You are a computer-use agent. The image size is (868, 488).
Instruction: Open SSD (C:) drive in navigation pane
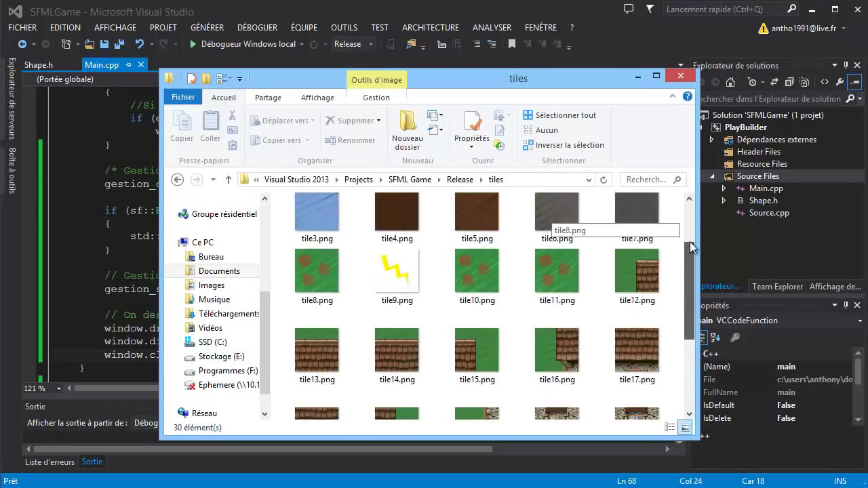point(212,342)
